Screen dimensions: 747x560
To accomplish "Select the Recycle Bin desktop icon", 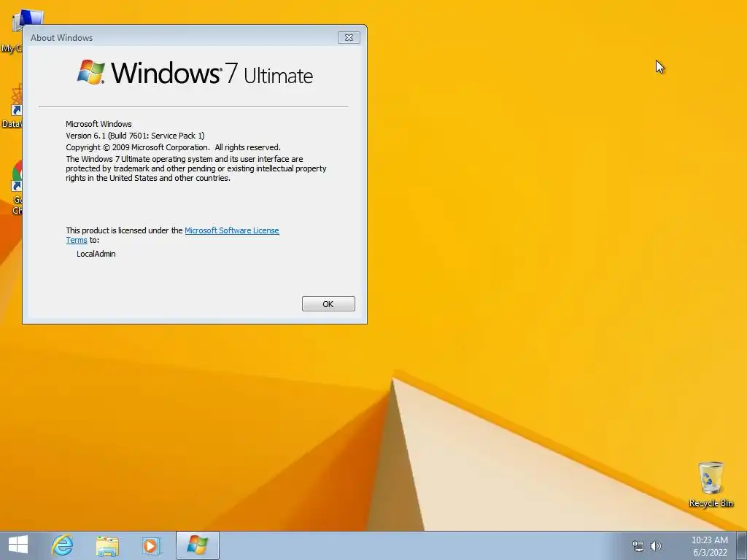I will point(711,484).
